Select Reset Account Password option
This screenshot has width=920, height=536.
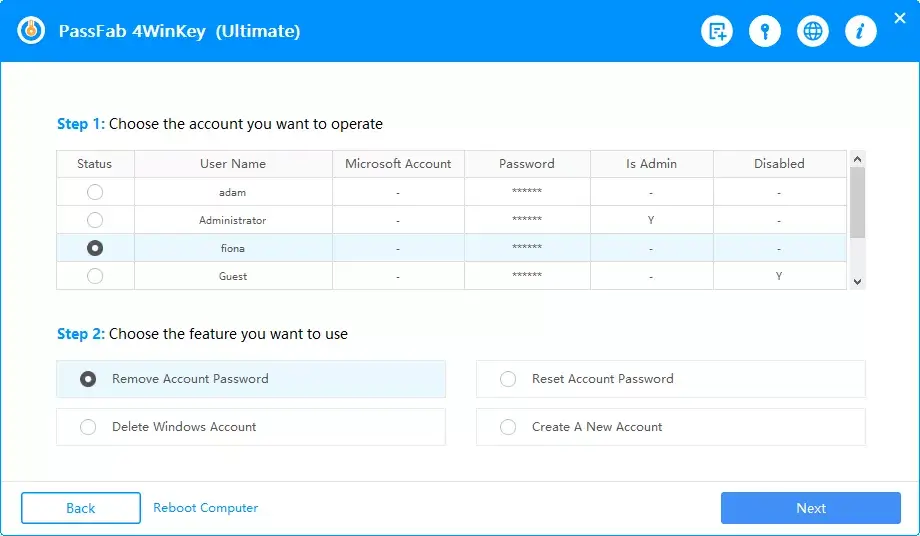tap(508, 379)
